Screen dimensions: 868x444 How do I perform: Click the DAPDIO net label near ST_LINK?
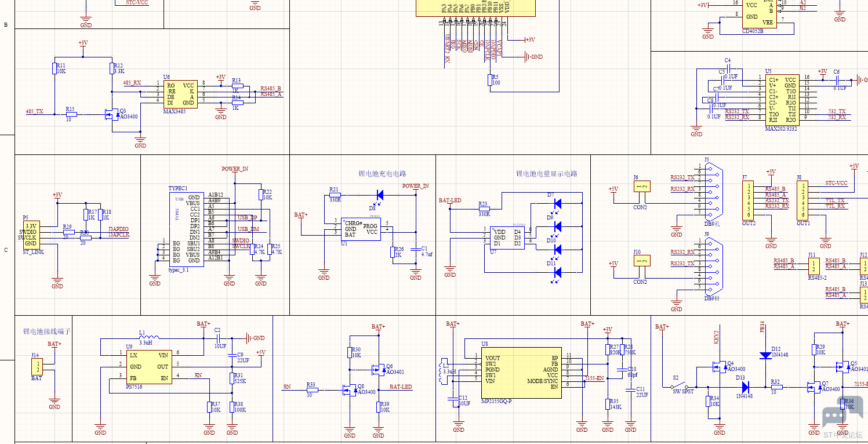click(x=119, y=229)
